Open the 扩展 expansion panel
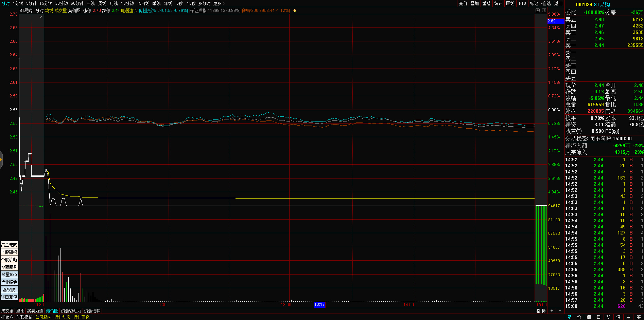This screenshot has height=320, width=644. (7, 317)
